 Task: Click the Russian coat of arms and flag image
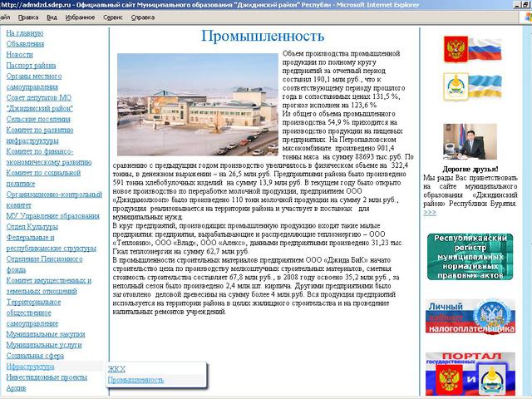(473, 50)
